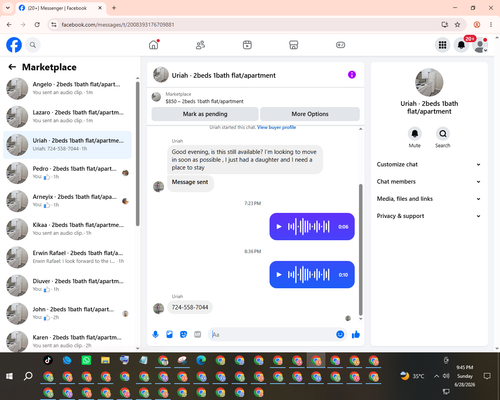Viewport: 500px width, 400px height.
Task: Open WhatsApp from the taskbar
Action: (86, 360)
